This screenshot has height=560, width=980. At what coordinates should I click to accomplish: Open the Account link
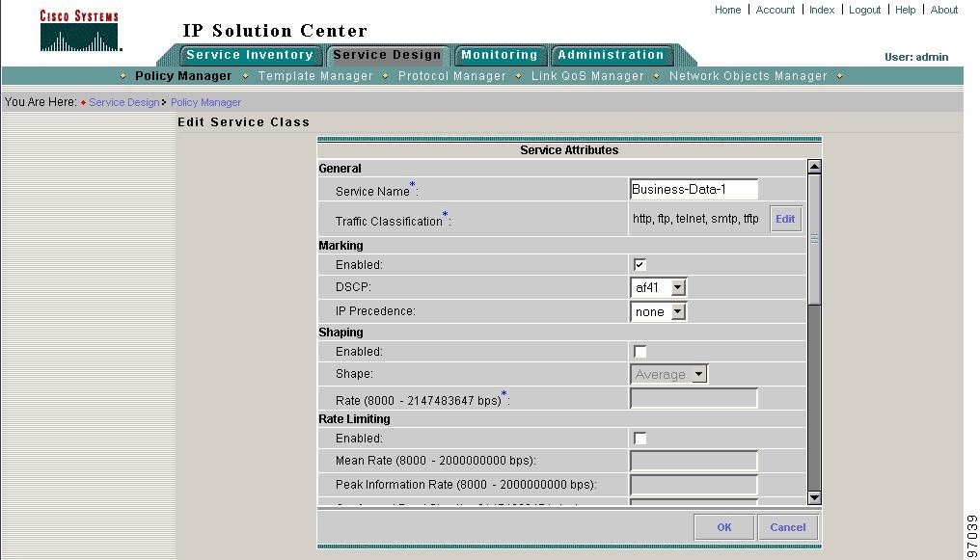[775, 10]
